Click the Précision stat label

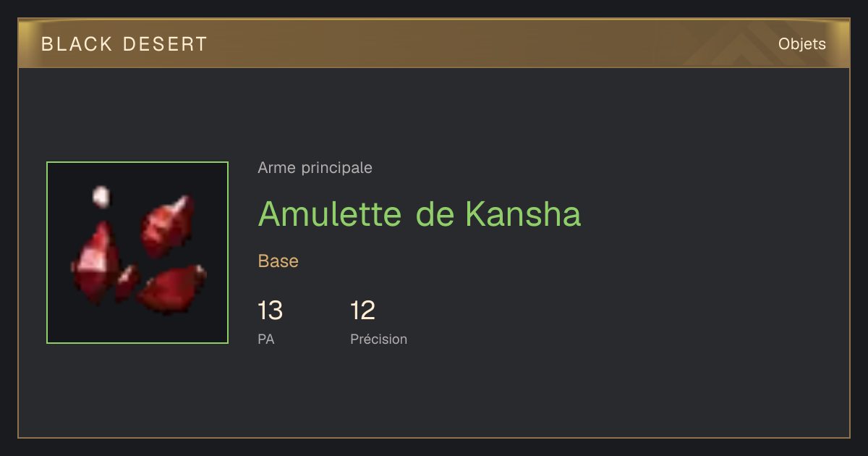click(379, 339)
